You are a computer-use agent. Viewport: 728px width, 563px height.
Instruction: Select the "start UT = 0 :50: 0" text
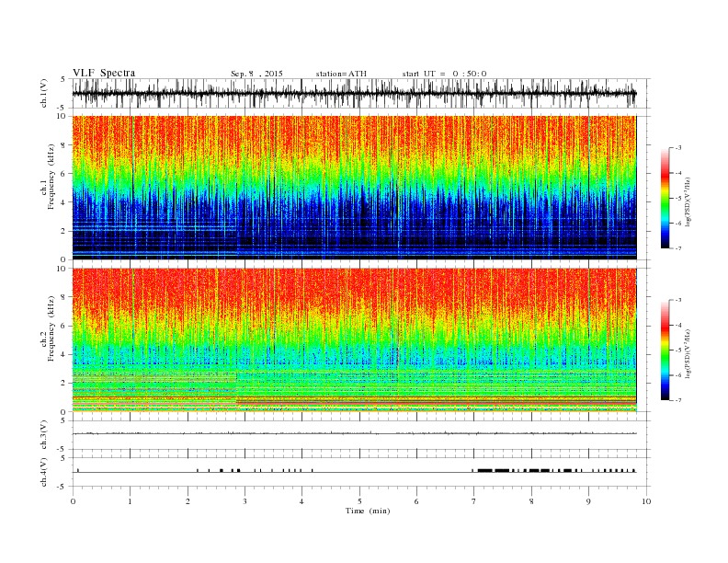[x=444, y=74]
